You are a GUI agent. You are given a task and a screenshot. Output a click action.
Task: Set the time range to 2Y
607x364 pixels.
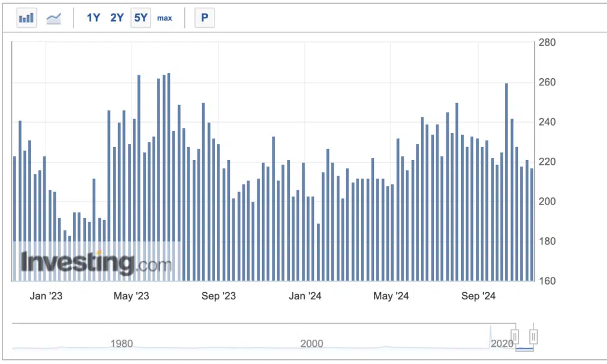(117, 18)
